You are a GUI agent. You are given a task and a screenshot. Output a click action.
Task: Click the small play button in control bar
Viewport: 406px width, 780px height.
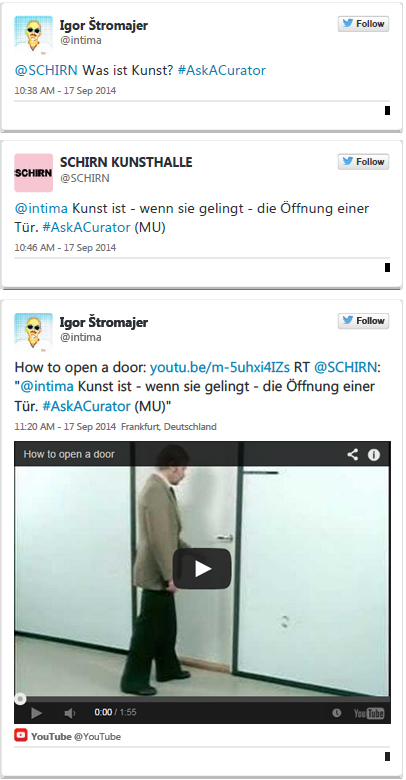36,713
